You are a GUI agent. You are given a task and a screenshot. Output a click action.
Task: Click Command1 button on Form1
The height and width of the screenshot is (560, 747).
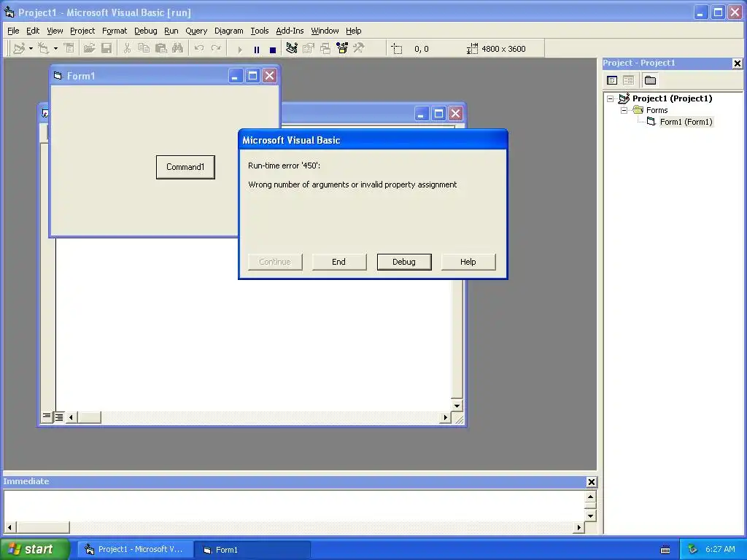[x=185, y=167]
